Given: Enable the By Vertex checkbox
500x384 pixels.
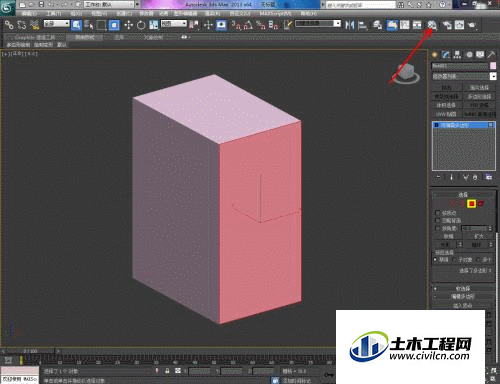Looking at the screenshot, I should [x=438, y=212].
